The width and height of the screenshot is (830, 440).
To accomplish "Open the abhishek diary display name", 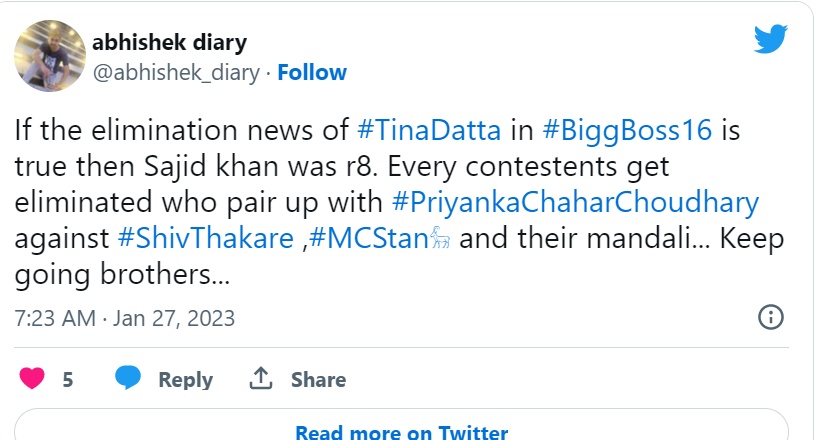I will (169, 43).
